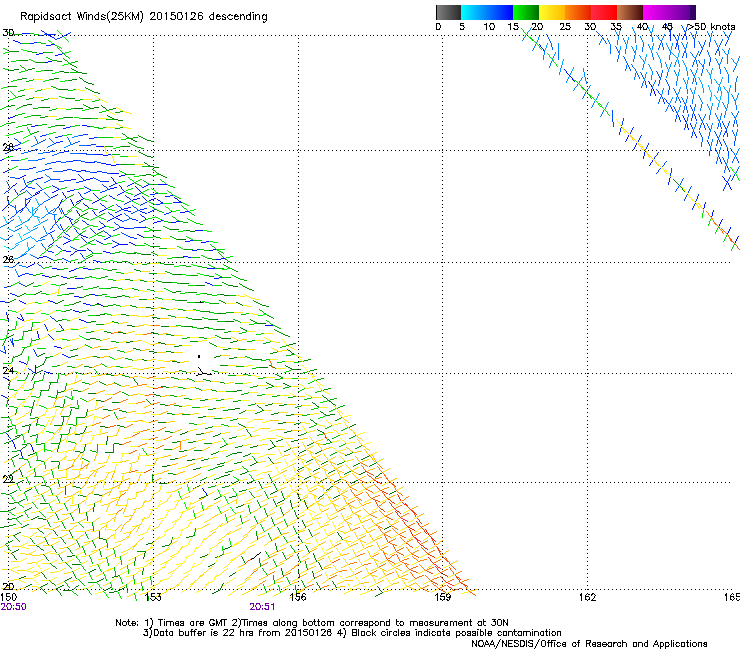Click the gray 0-5 knots legend swatch
740x650 pixels.
click(x=448, y=12)
